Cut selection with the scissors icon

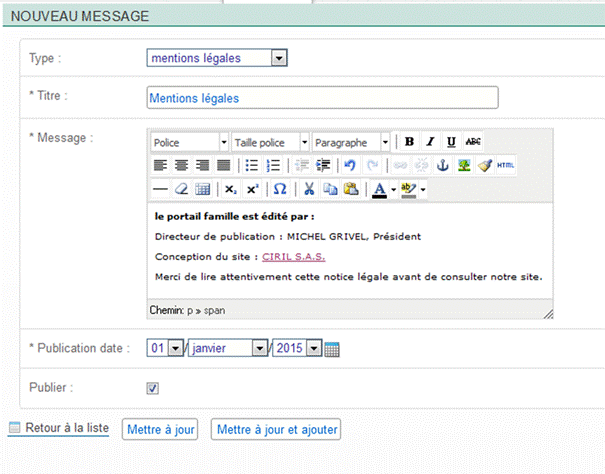[309, 189]
